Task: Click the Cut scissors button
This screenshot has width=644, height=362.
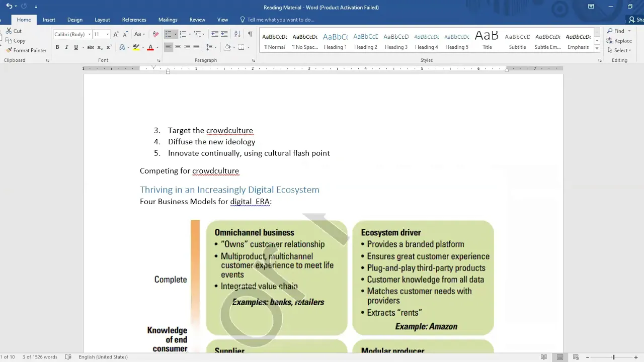Action: pyautogui.click(x=14, y=31)
